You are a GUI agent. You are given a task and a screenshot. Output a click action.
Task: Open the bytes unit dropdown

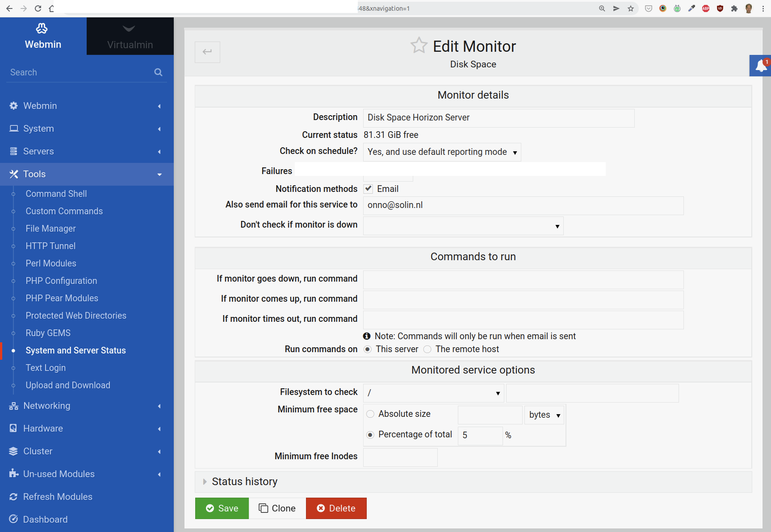click(544, 415)
